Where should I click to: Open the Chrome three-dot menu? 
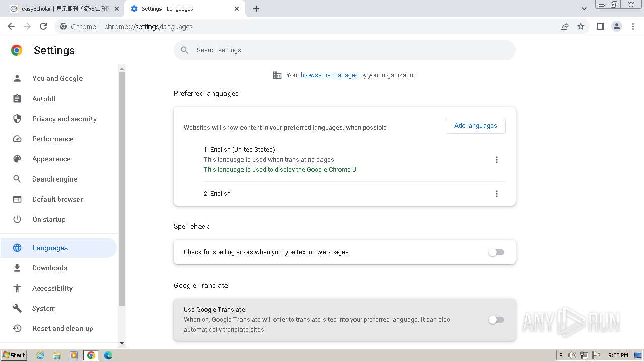(633, 26)
